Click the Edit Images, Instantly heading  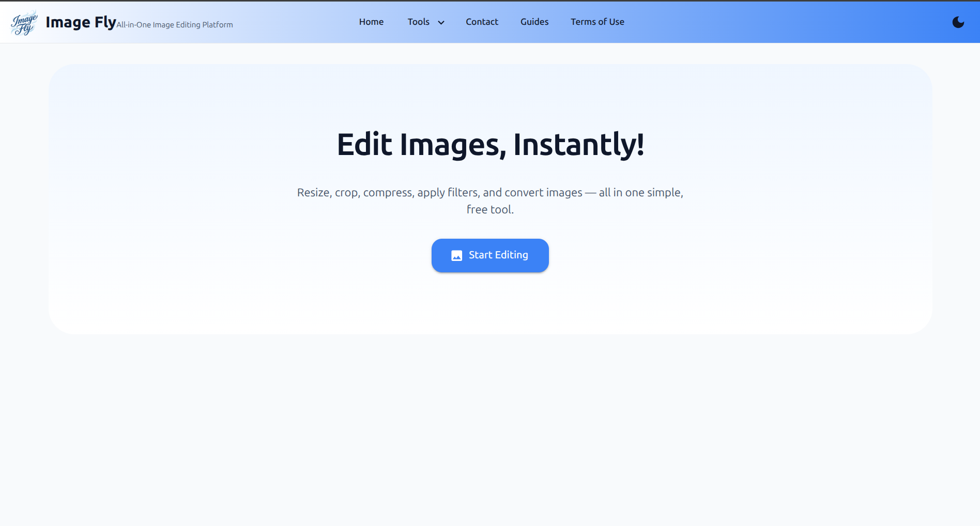(490, 145)
